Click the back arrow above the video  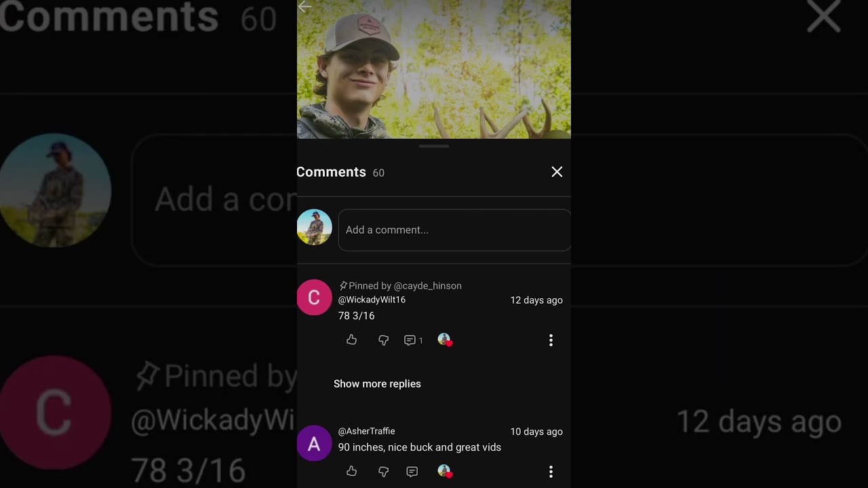point(304,7)
